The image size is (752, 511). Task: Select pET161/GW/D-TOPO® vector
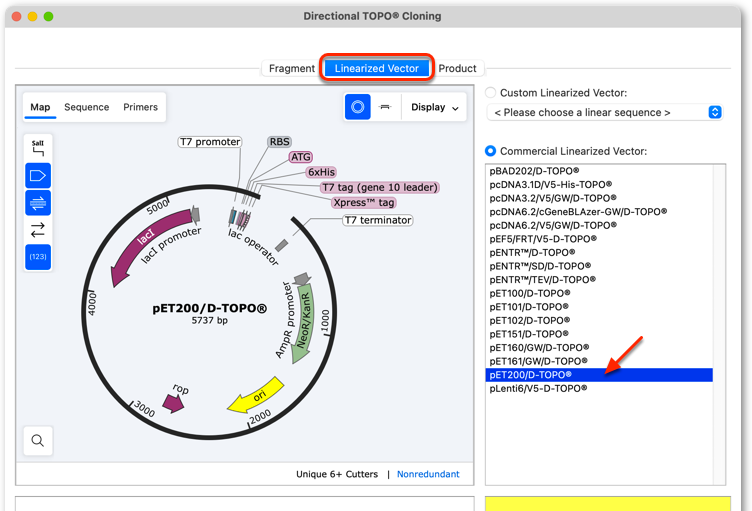click(x=599, y=361)
